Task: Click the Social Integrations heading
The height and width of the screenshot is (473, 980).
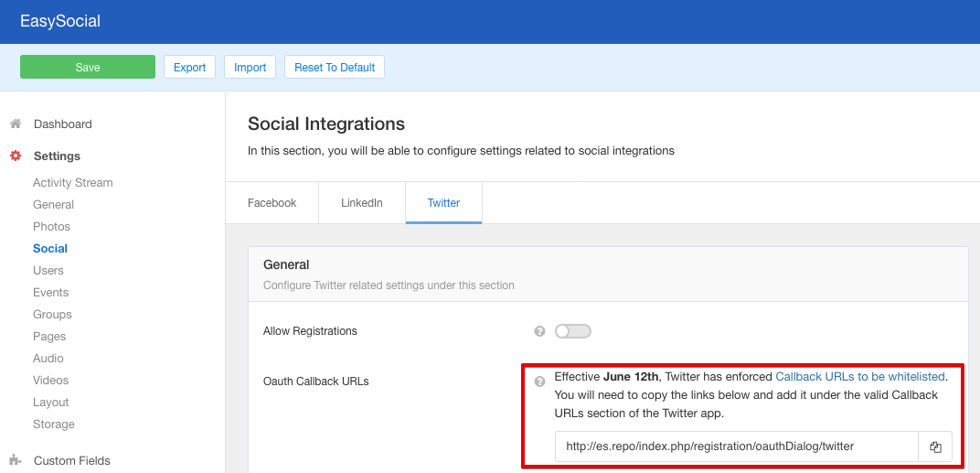Action: pyautogui.click(x=326, y=124)
